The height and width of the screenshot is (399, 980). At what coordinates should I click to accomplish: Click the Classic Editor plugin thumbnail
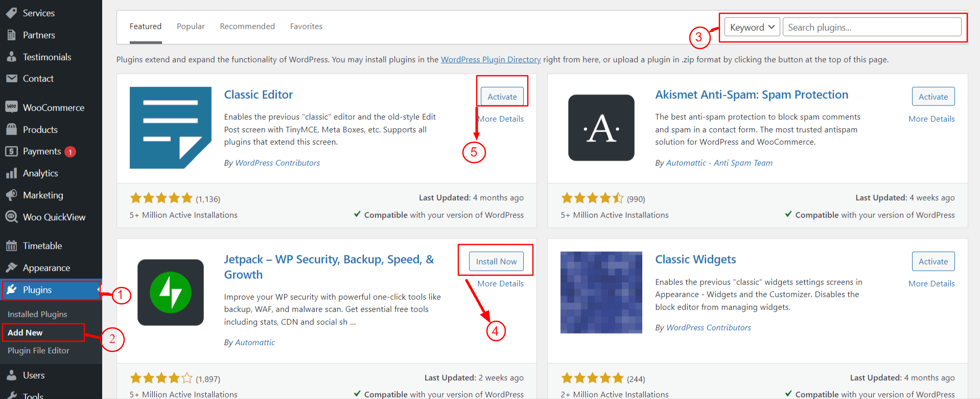tap(171, 127)
